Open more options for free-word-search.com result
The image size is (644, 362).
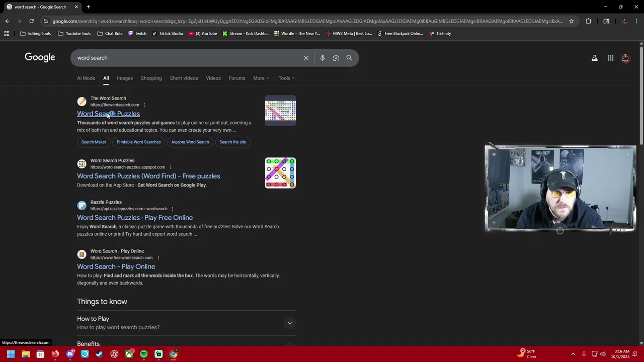pos(158,258)
